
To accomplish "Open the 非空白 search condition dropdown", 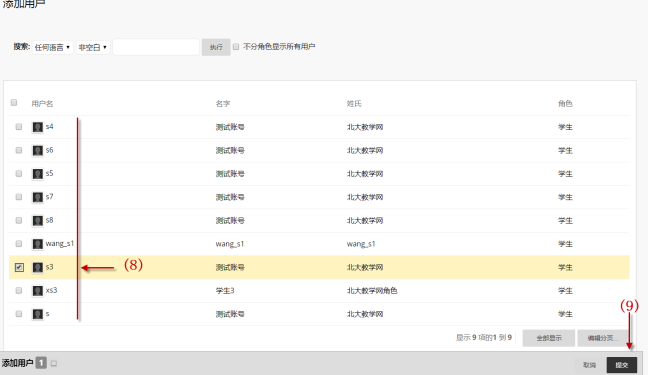I will coord(93,47).
